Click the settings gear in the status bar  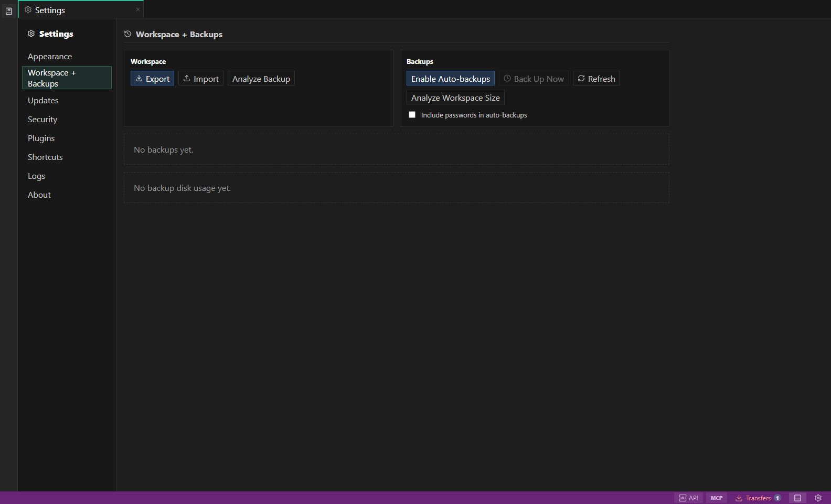818,498
